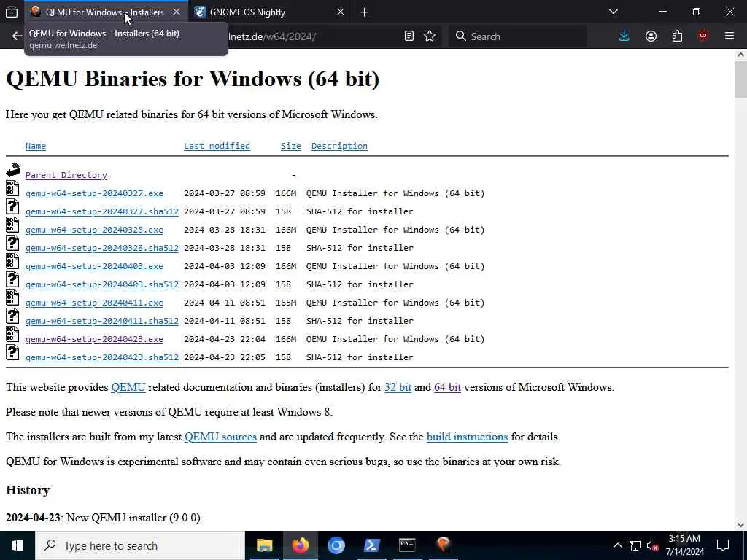Open a new tab with the plus button
Image resolution: width=747 pixels, height=560 pixels.
365,12
